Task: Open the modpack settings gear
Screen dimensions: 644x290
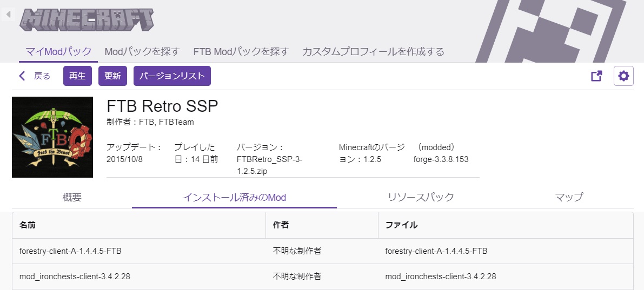Action: pos(623,76)
